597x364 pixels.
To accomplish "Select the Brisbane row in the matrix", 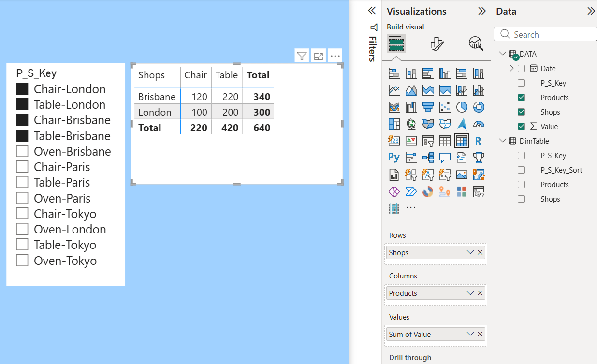I will [x=157, y=97].
